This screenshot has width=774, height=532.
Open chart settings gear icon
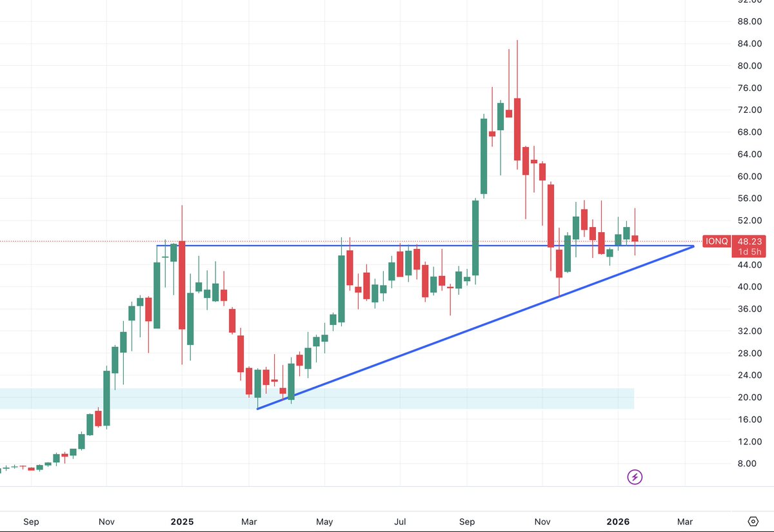pos(753,521)
